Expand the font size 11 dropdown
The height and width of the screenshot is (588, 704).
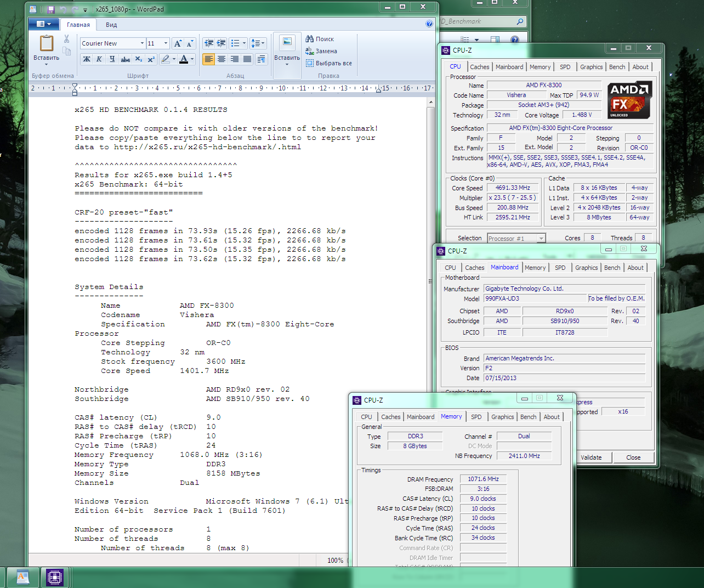(x=166, y=43)
